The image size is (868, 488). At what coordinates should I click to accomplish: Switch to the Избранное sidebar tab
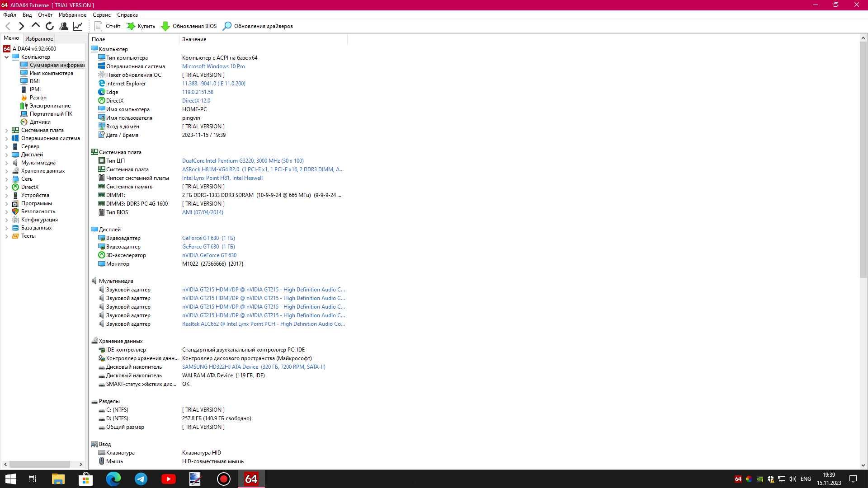39,39
